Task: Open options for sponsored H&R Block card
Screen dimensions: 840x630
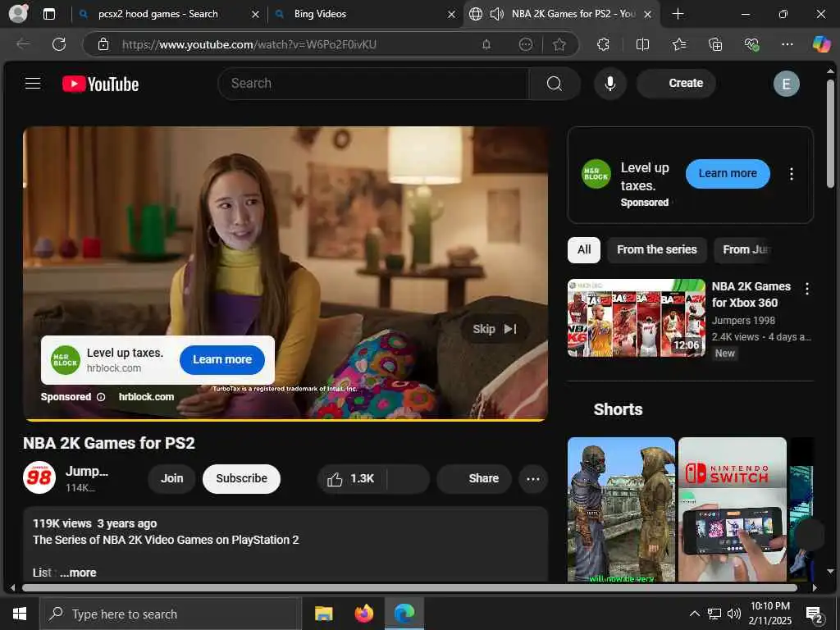Action: click(x=792, y=174)
